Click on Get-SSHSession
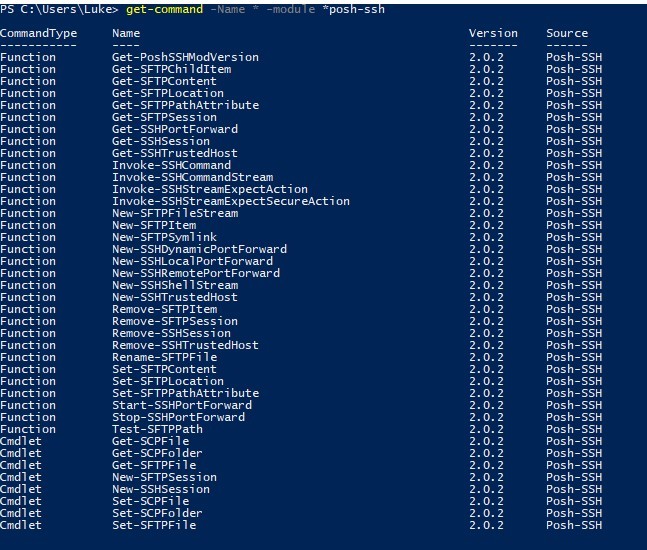This screenshot has height=550, width=647. coord(161,141)
